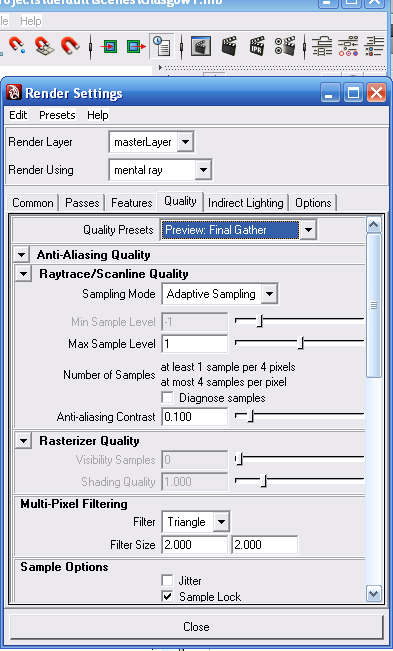The height and width of the screenshot is (651, 393).
Task: Collapse the Anti-Aliasing Quality section
Action: [x=22, y=255]
